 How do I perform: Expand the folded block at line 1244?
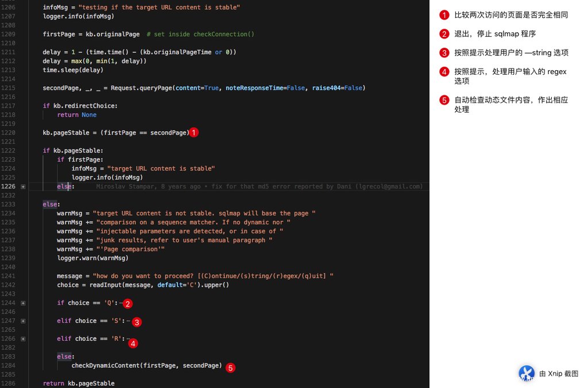tap(23, 303)
